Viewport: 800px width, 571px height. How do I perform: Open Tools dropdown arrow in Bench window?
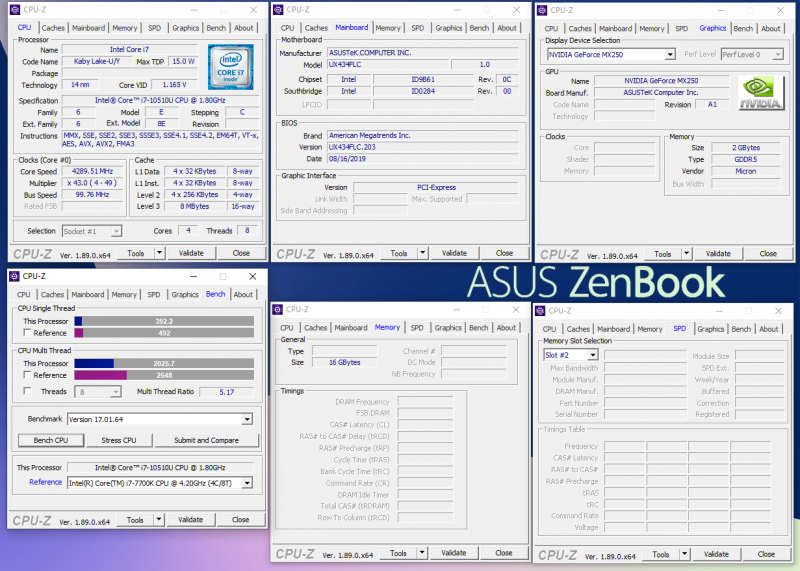click(x=159, y=520)
